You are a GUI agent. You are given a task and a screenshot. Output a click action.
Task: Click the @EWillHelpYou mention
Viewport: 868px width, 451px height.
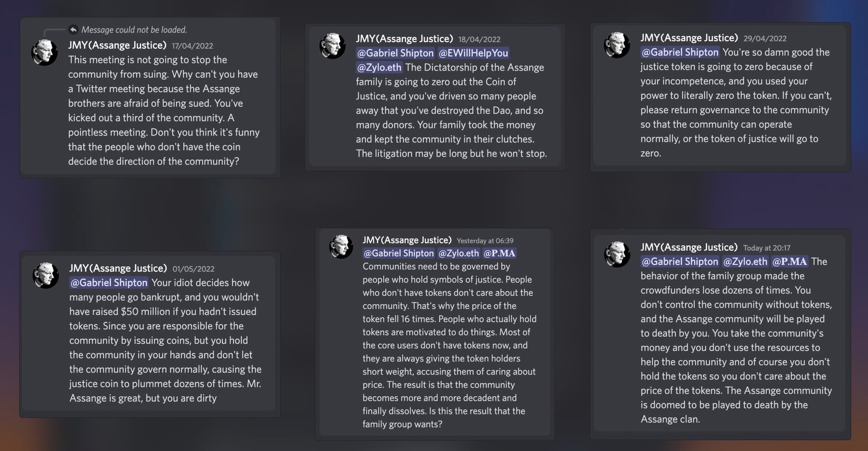click(473, 53)
